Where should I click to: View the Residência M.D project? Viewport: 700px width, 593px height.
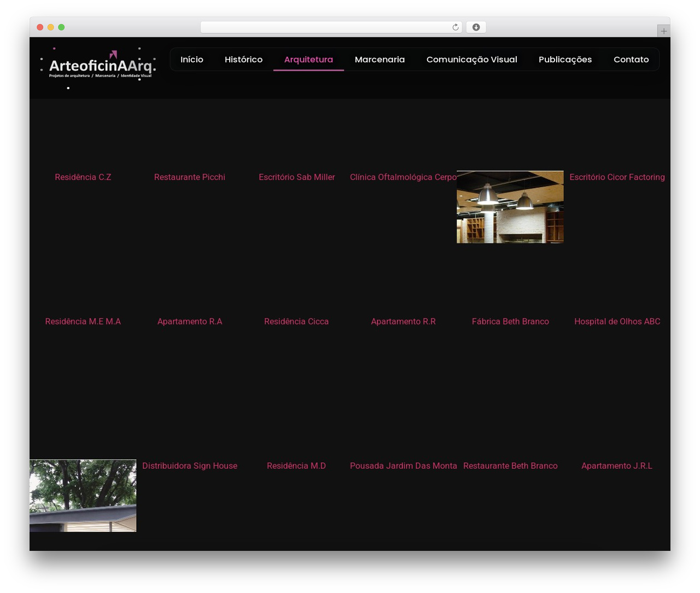click(x=296, y=466)
